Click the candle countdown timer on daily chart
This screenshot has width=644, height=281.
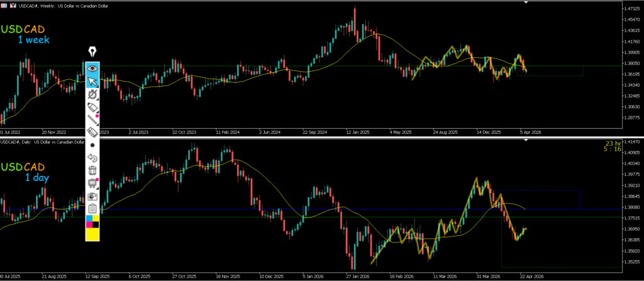point(631,147)
